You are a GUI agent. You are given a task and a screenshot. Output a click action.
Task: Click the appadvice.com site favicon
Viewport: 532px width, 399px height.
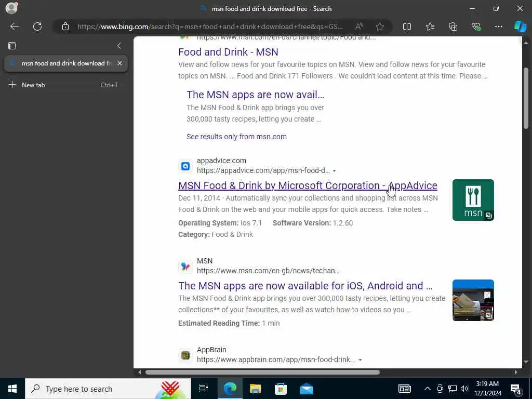tap(185, 166)
